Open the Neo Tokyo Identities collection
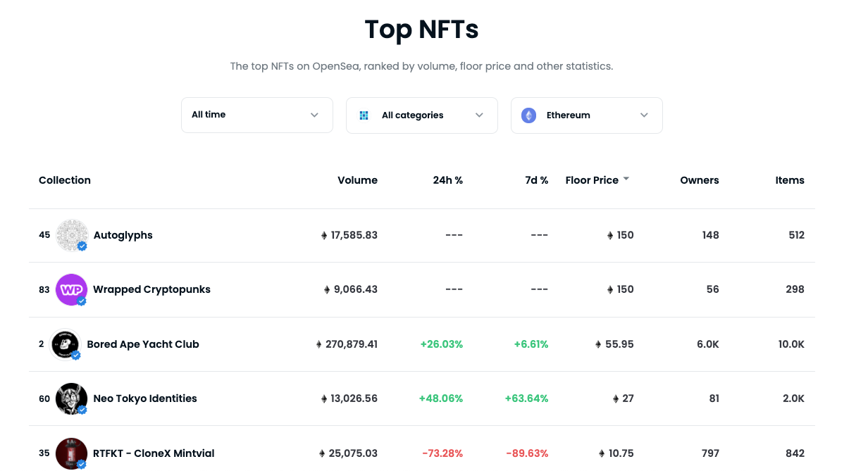Screen dimensions: 868x471 (144, 398)
